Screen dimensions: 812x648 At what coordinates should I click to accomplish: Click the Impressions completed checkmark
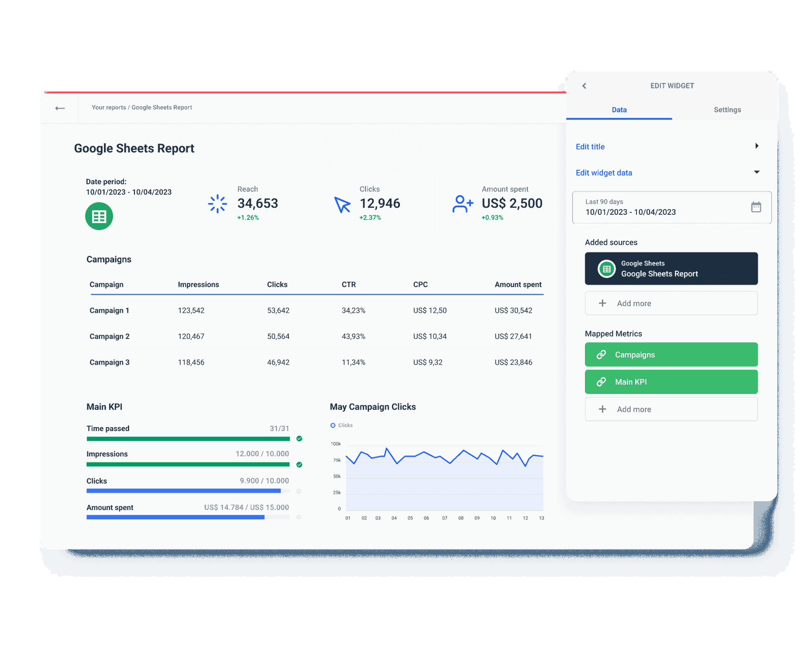(x=299, y=465)
